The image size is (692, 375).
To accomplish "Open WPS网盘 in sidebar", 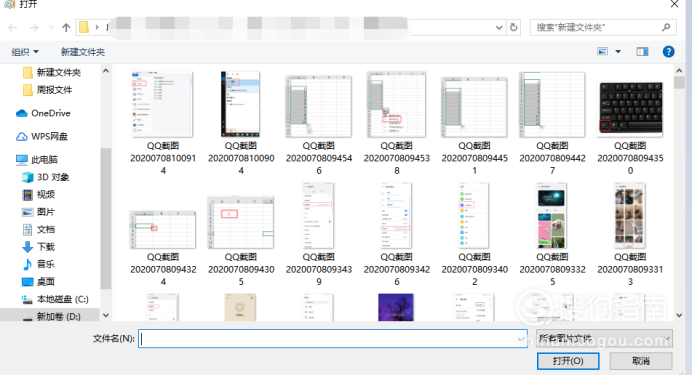I will pos(42,136).
